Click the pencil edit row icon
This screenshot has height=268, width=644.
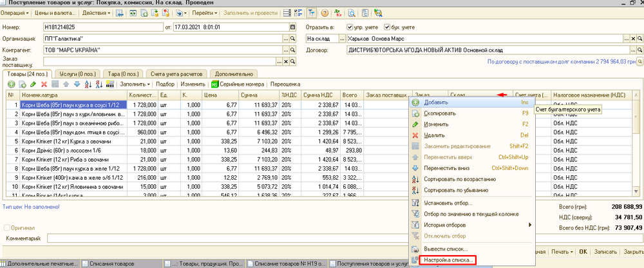tap(33, 84)
